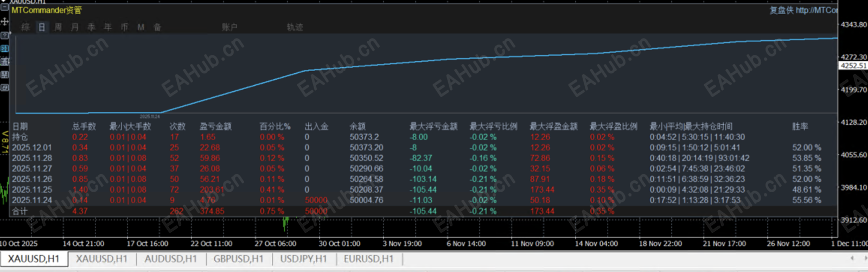The image size is (868, 272).
Task: Switch to the GBPUSD,H1 chart tab
Action: click(x=238, y=259)
